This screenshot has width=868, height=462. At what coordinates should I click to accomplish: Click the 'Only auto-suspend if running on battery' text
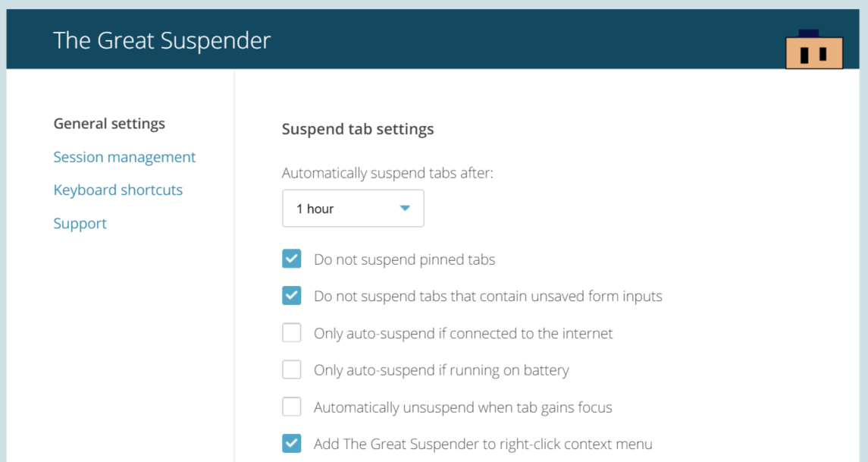pos(441,370)
